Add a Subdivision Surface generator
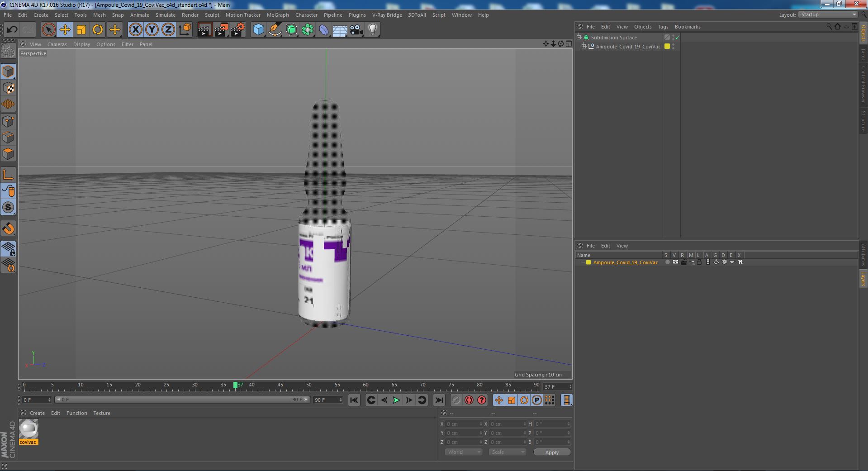The width and height of the screenshot is (868, 471). click(291, 30)
